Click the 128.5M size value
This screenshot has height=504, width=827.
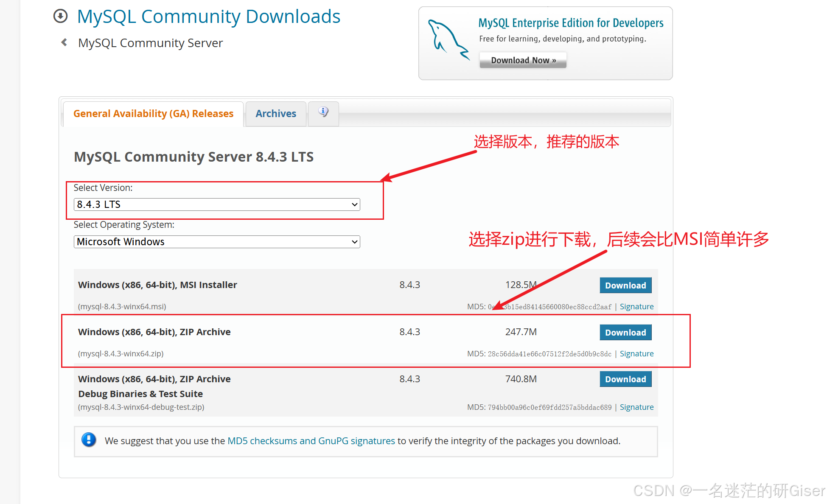click(521, 285)
